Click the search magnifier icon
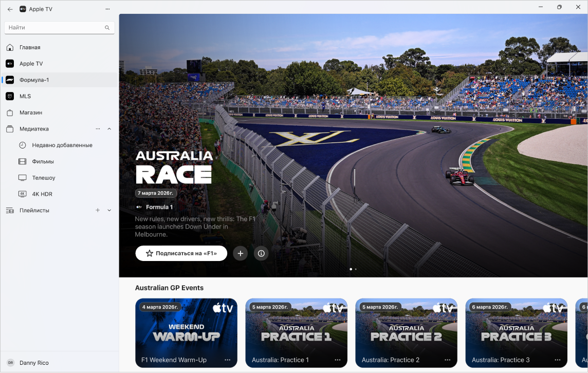This screenshot has height=373, width=588. point(107,27)
